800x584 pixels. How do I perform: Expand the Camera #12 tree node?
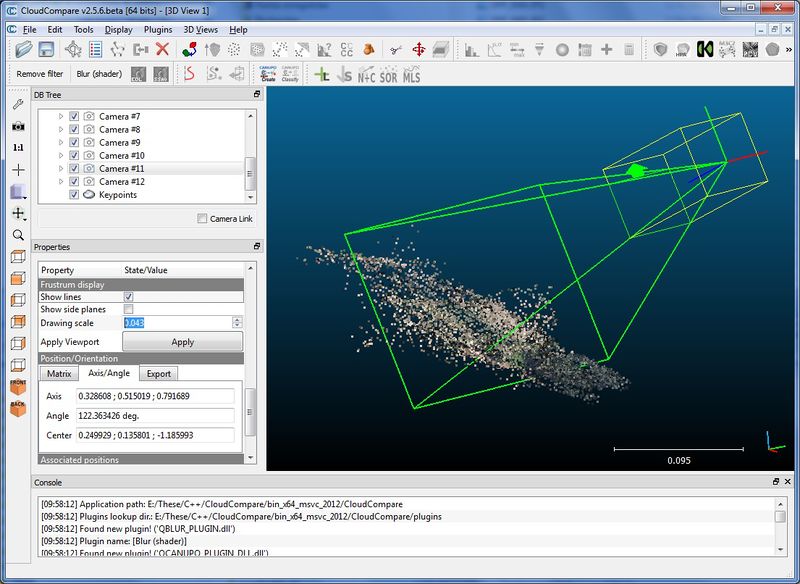point(61,182)
